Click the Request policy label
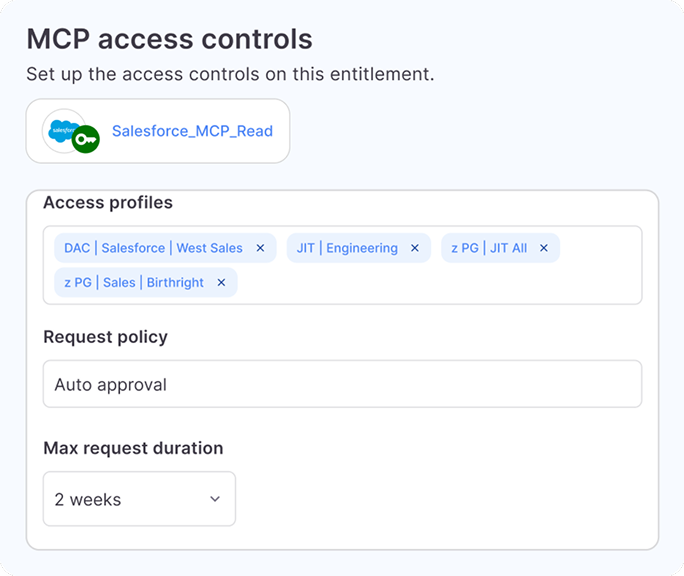This screenshot has height=576, width=684. click(105, 337)
